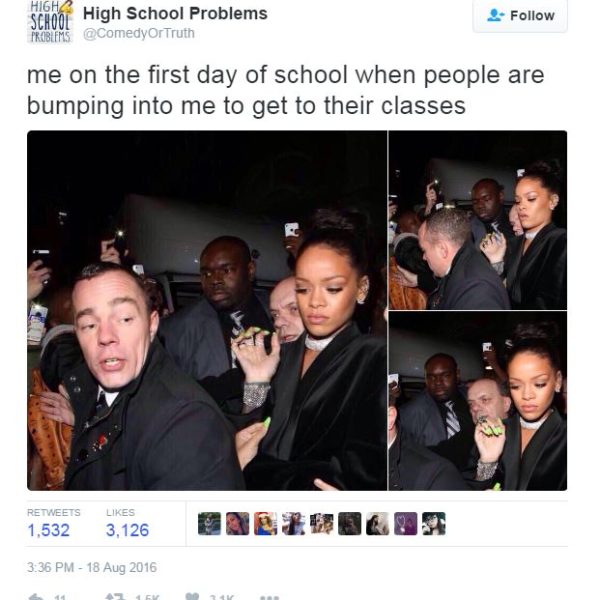This screenshot has width=600, height=600.
Task: Click the Follow button
Action: [520, 16]
